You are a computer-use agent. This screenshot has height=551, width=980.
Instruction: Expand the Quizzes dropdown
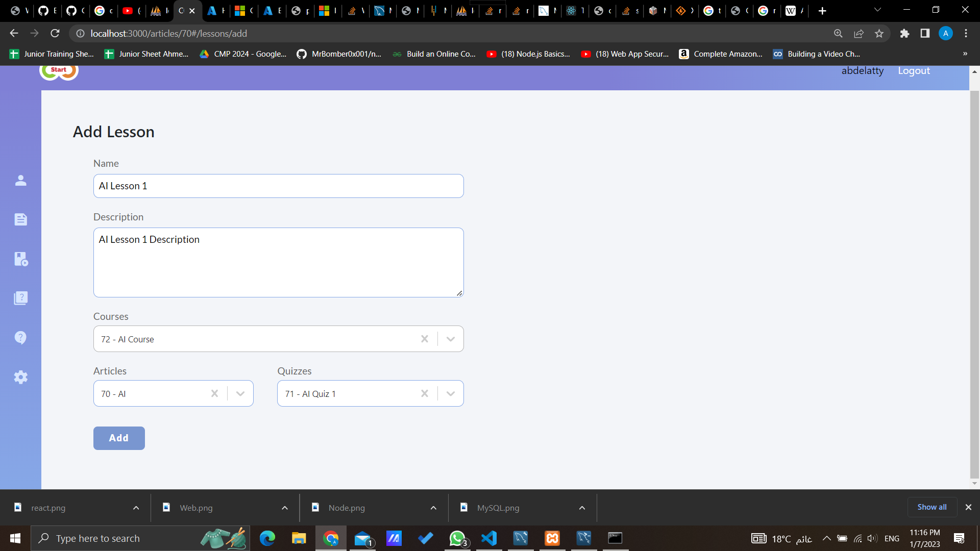click(x=450, y=393)
